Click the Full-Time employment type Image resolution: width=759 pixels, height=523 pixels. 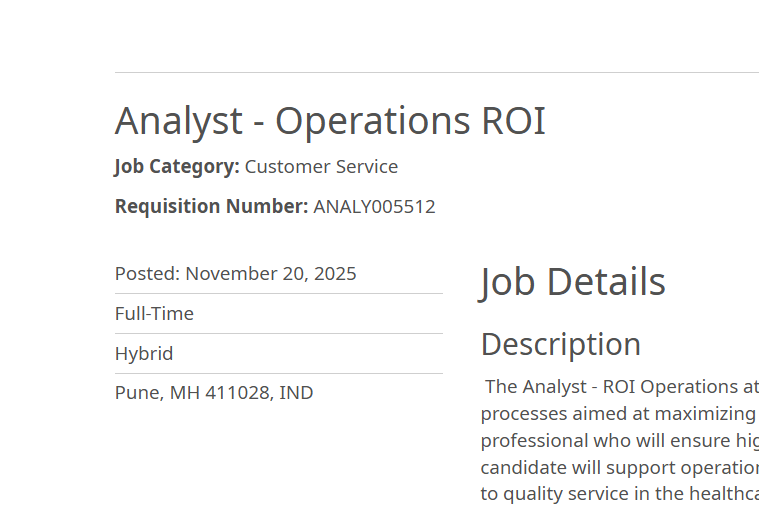pyautogui.click(x=154, y=314)
